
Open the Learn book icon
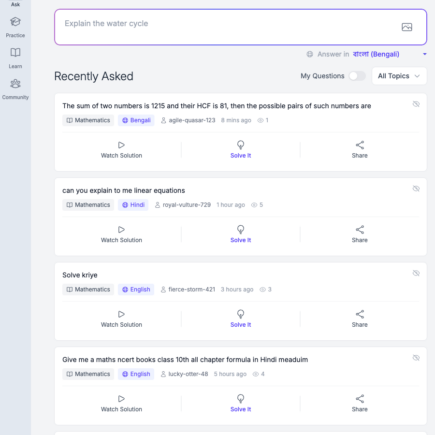point(15,52)
